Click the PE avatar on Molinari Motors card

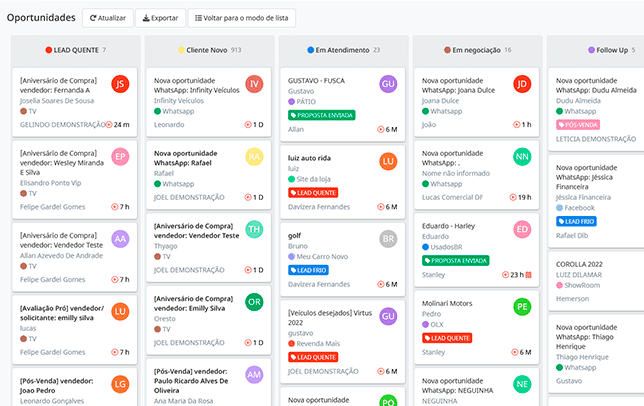click(522, 307)
